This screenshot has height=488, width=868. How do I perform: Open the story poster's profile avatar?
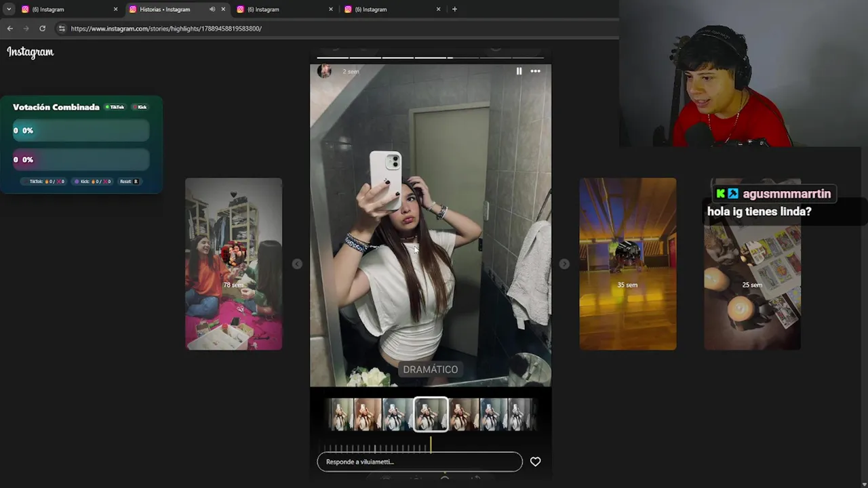[x=325, y=71]
